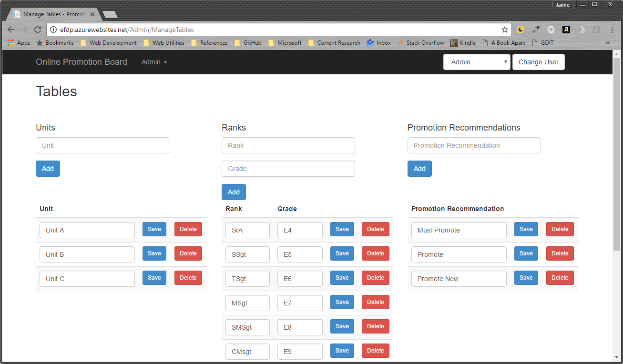This screenshot has width=623, height=364.
Task: Click the color picker eyedropper extension icon
Action: pos(536,30)
